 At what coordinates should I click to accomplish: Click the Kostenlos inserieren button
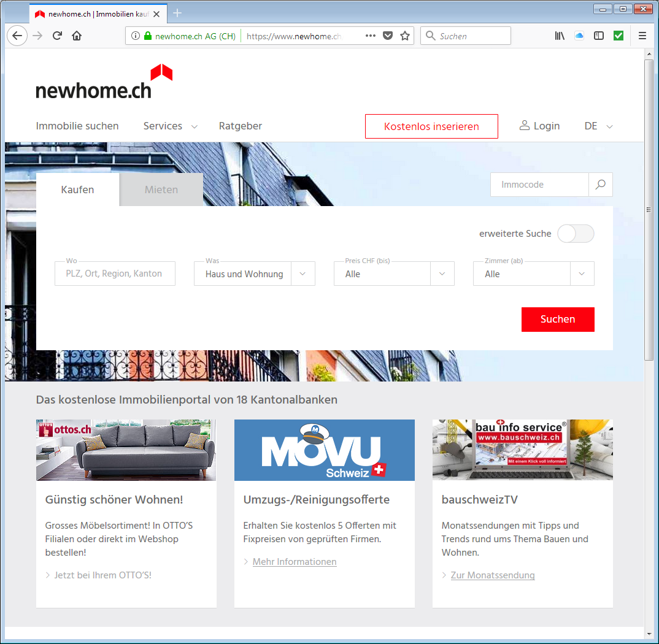431,127
